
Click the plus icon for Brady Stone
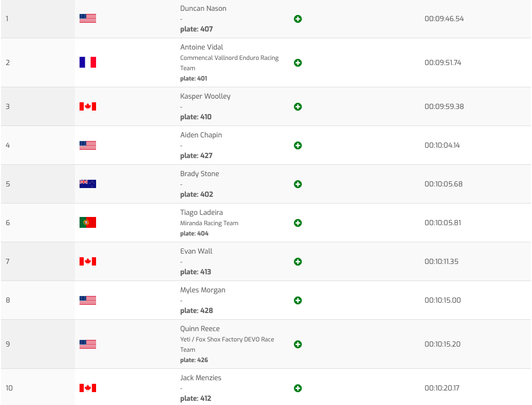tap(298, 184)
